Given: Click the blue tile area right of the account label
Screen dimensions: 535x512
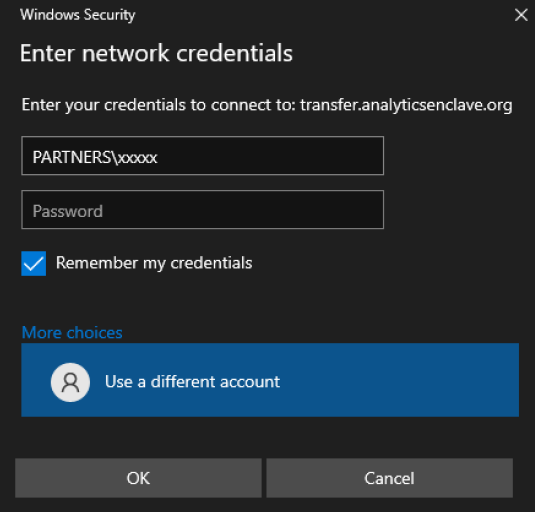Looking at the screenshot, I should coord(399,382).
